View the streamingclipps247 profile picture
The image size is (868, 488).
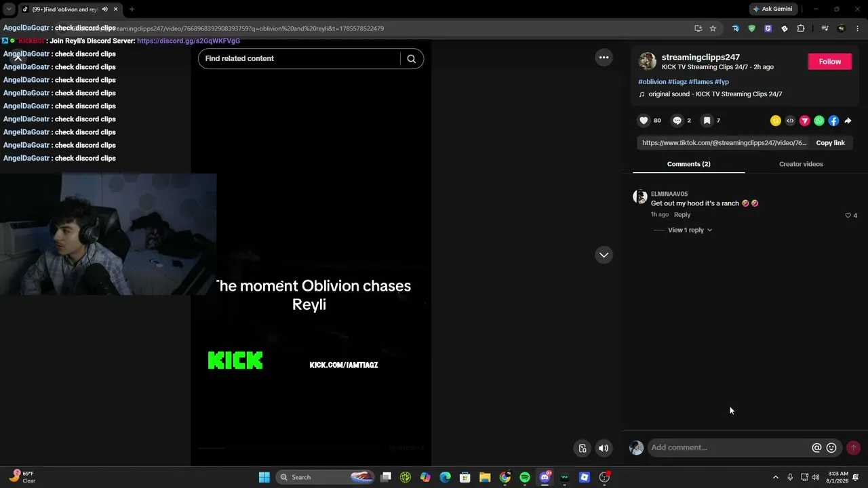(x=648, y=61)
